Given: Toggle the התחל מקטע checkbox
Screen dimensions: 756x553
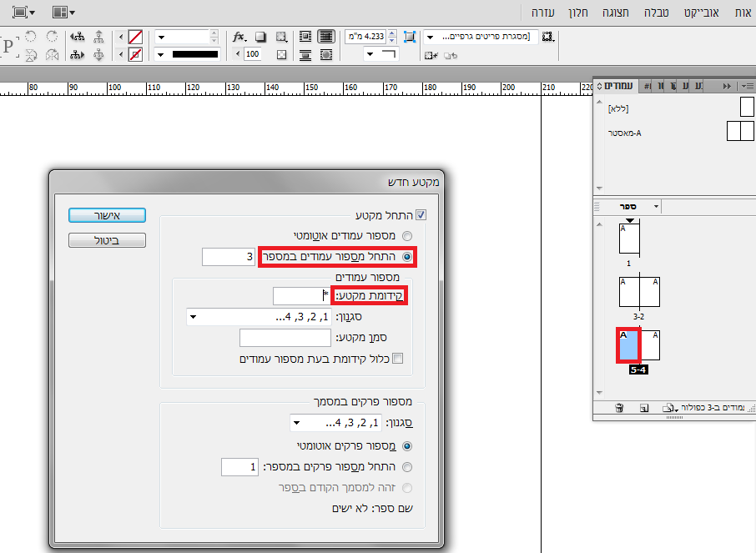Looking at the screenshot, I should pos(421,215).
